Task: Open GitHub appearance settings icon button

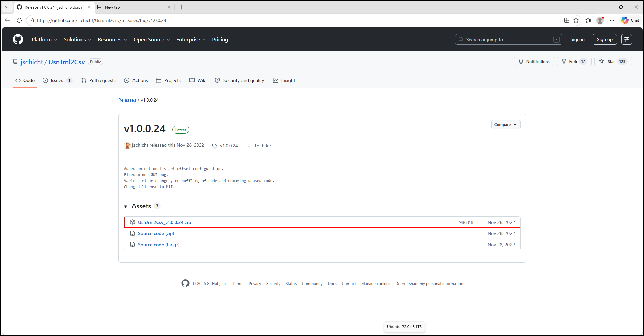Action: coord(627,39)
